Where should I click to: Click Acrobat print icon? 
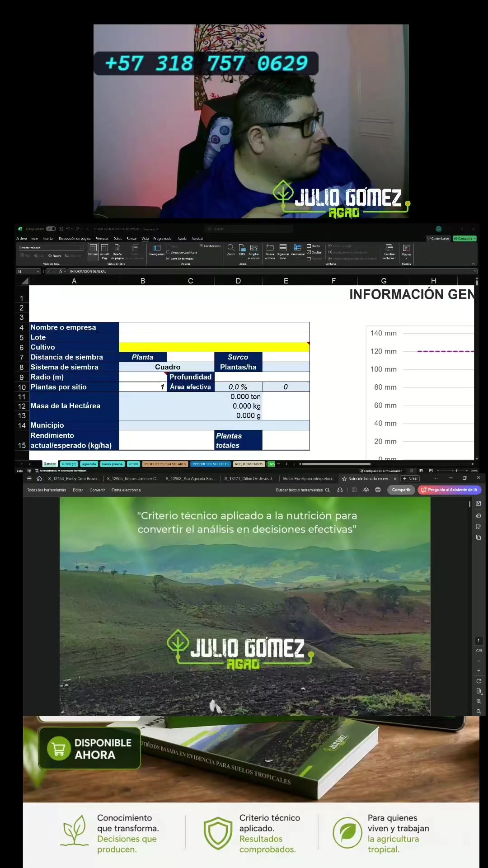pos(378,490)
